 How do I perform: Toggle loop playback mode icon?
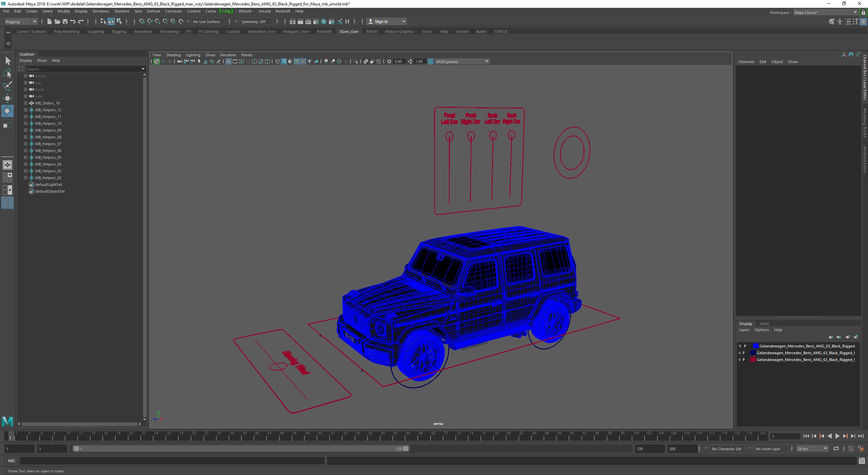[836, 449]
